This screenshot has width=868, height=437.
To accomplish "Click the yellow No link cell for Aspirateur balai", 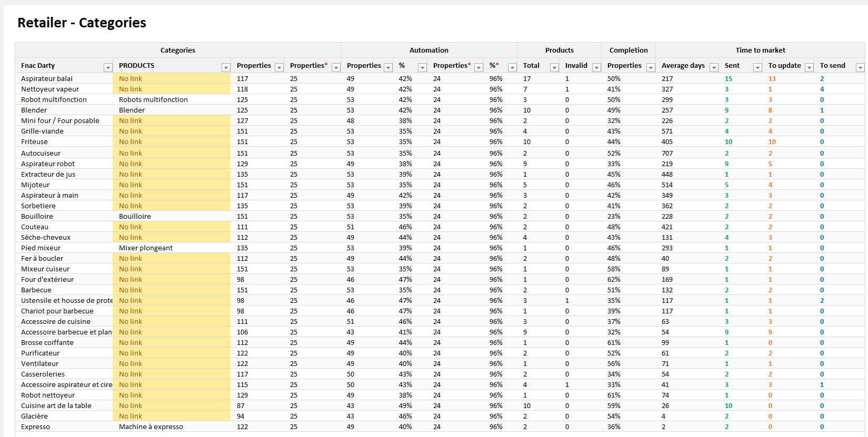I will 171,78.
